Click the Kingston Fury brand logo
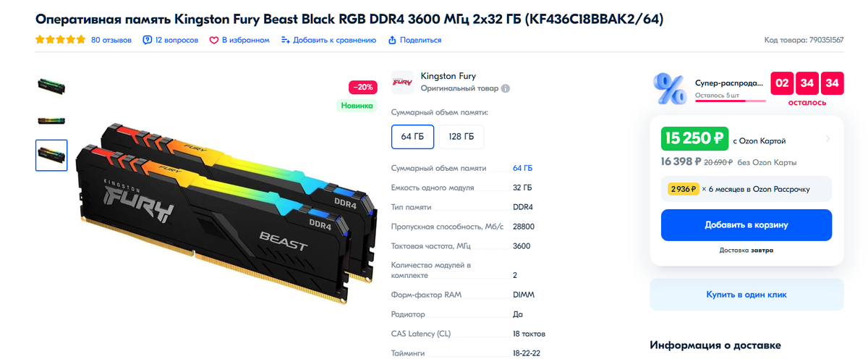The height and width of the screenshot is (362, 868). coord(402,82)
